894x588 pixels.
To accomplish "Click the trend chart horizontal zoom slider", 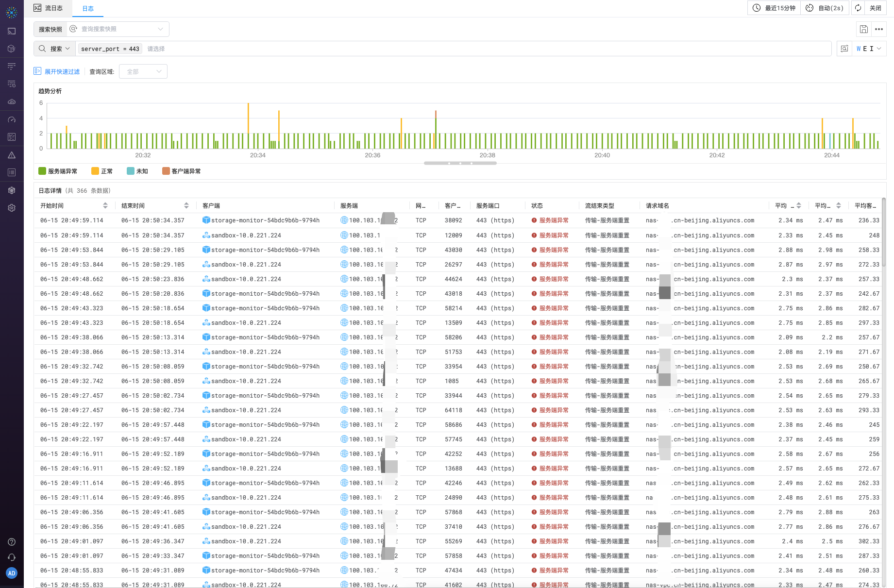I will click(x=460, y=163).
